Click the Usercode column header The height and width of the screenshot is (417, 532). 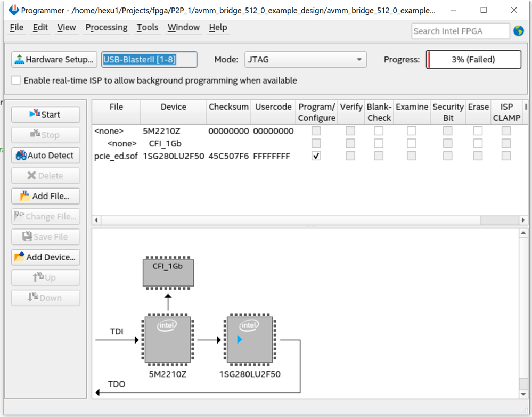click(274, 112)
